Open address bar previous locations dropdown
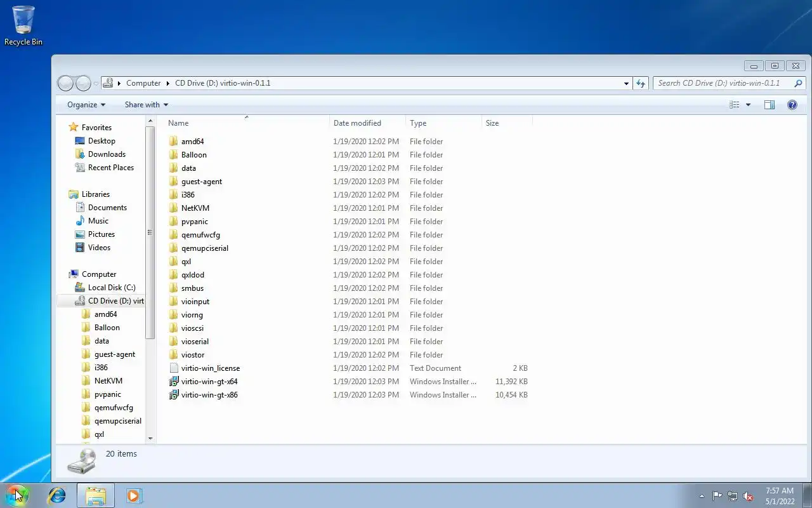Viewport: 812px width, 508px height. click(626, 83)
